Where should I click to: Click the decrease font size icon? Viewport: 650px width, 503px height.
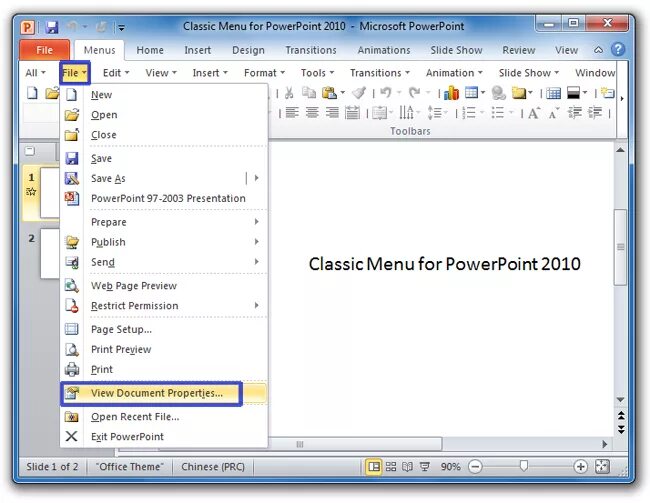(553, 113)
